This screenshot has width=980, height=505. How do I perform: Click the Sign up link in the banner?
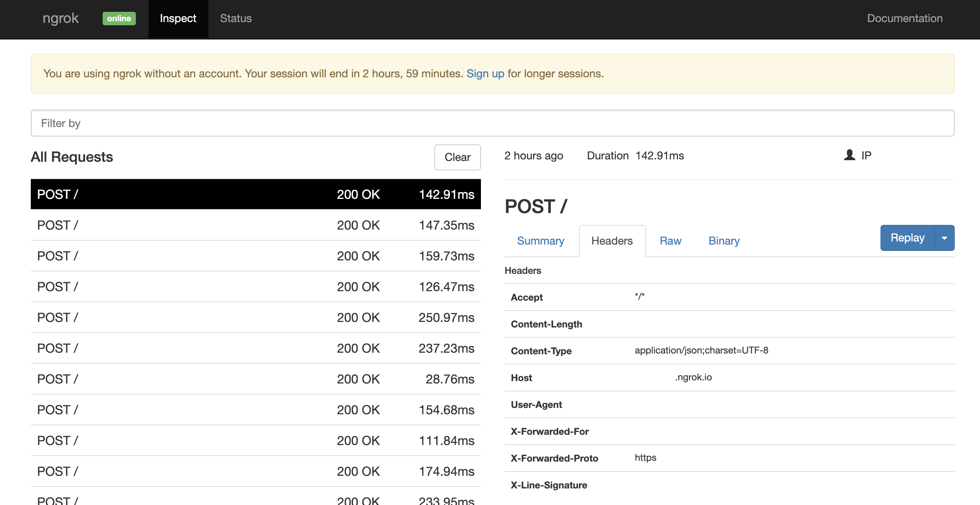pos(485,73)
